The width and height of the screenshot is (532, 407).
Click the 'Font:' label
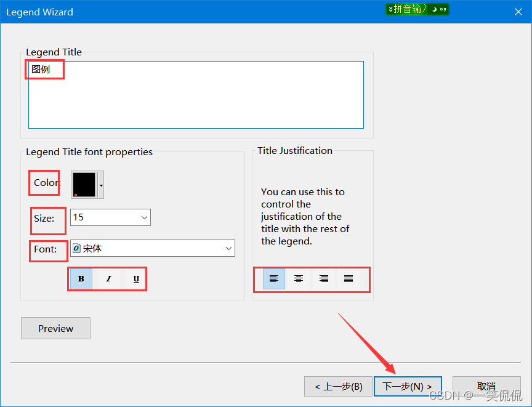point(46,249)
